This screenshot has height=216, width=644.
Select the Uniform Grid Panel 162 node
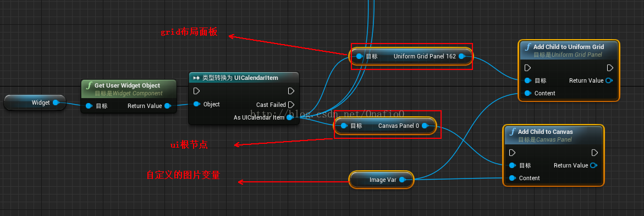[x=411, y=56]
